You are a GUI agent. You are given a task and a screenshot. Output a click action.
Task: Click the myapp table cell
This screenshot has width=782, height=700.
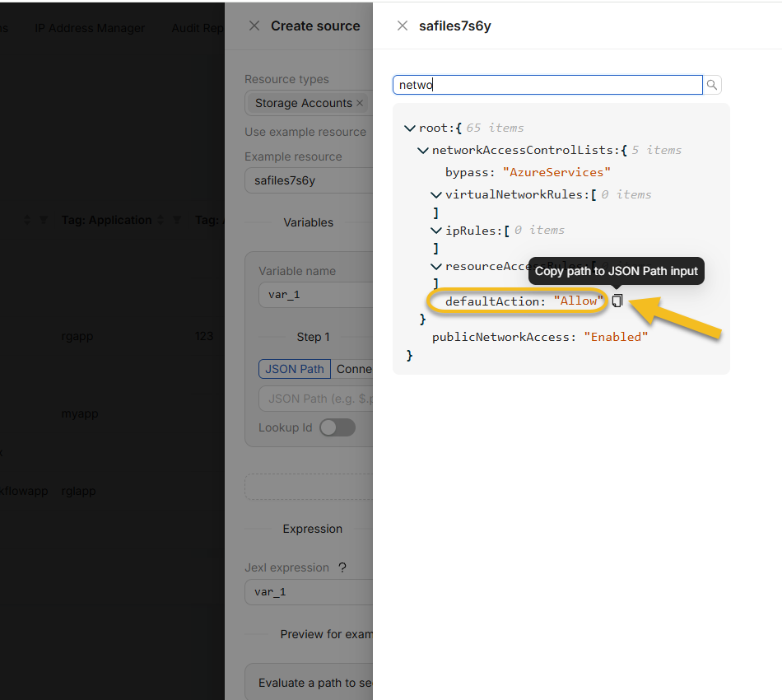pos(80,413)
